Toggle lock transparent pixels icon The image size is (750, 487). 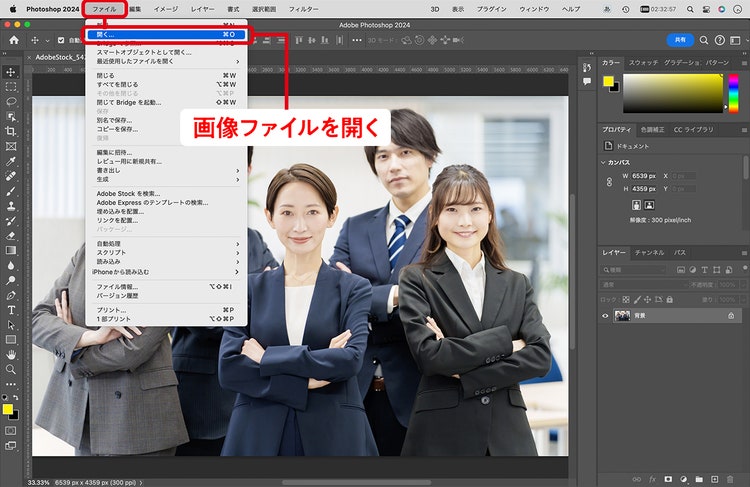tap(626, 299)
